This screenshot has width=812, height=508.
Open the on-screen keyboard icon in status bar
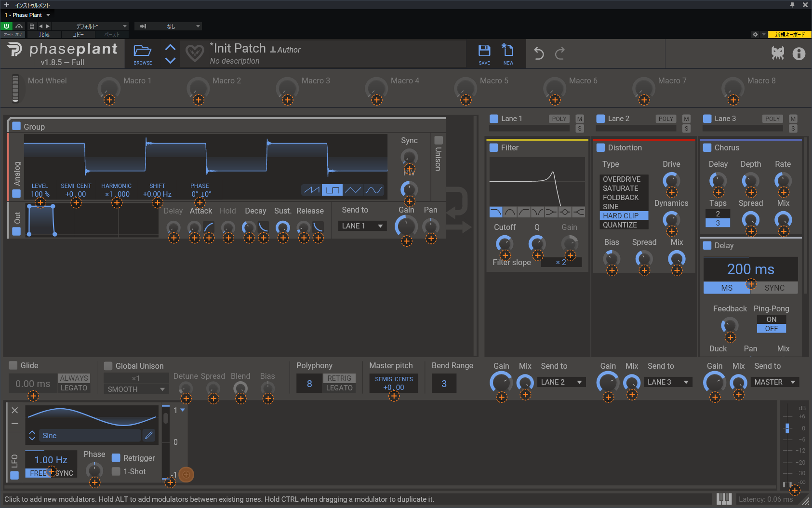coord(724,499)
